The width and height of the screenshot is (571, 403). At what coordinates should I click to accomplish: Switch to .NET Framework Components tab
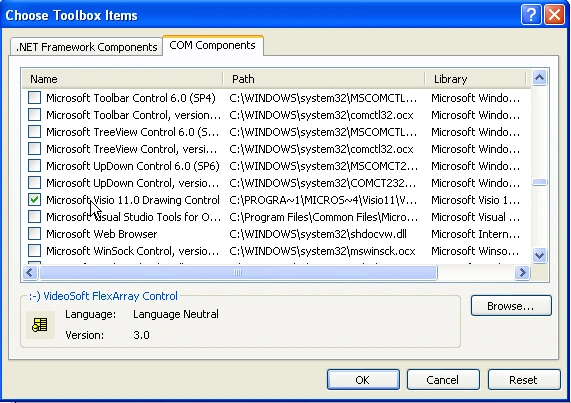[x=87, y=47]
